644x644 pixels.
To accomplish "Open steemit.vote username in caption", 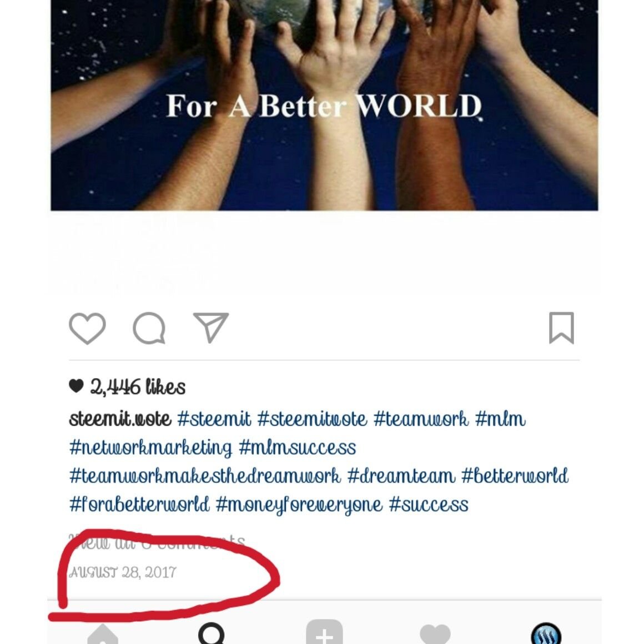I will coord(120,419).
